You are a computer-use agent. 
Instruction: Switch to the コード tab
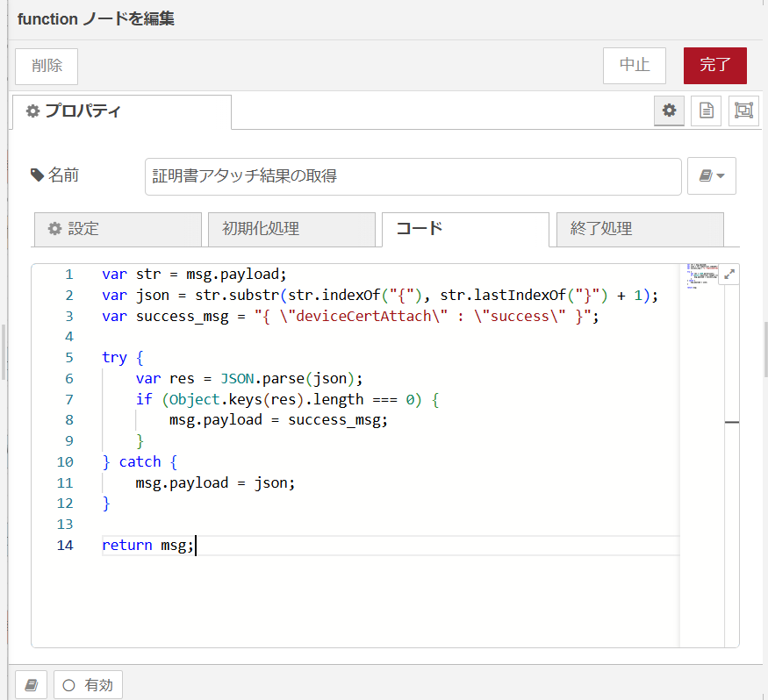tap(465, 229)
